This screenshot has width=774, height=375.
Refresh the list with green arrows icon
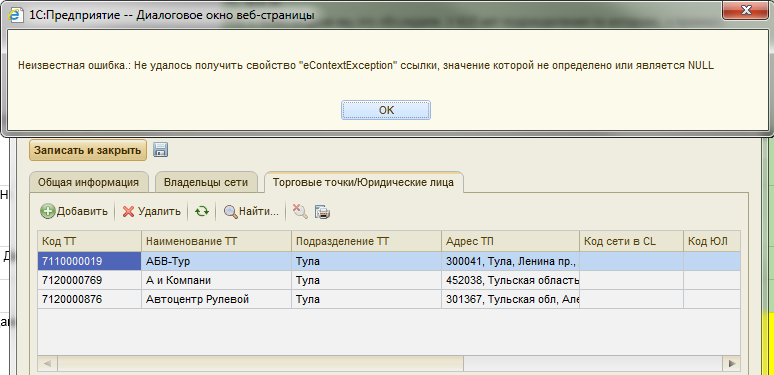tap(201, 212)
